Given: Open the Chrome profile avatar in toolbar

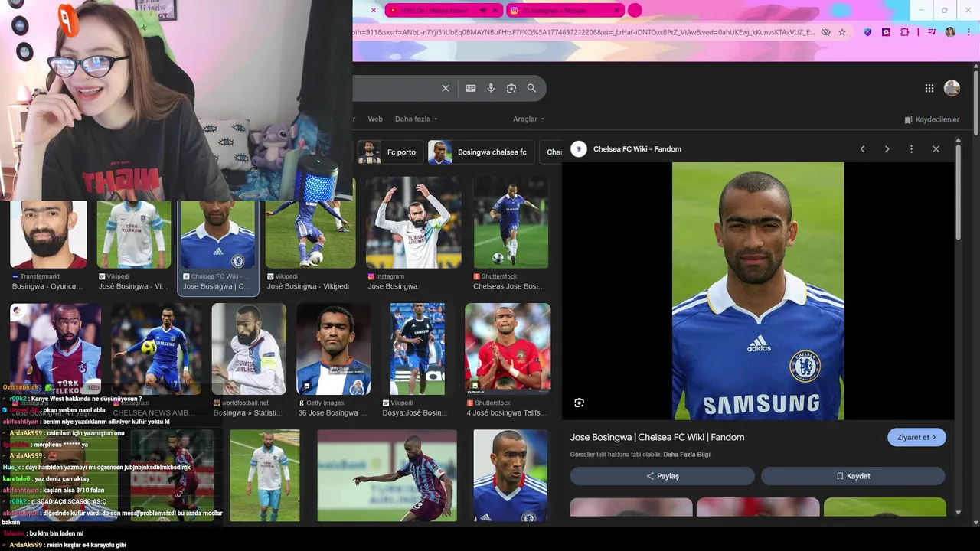Looking at the screenshot, I should [x=950, y=32].
